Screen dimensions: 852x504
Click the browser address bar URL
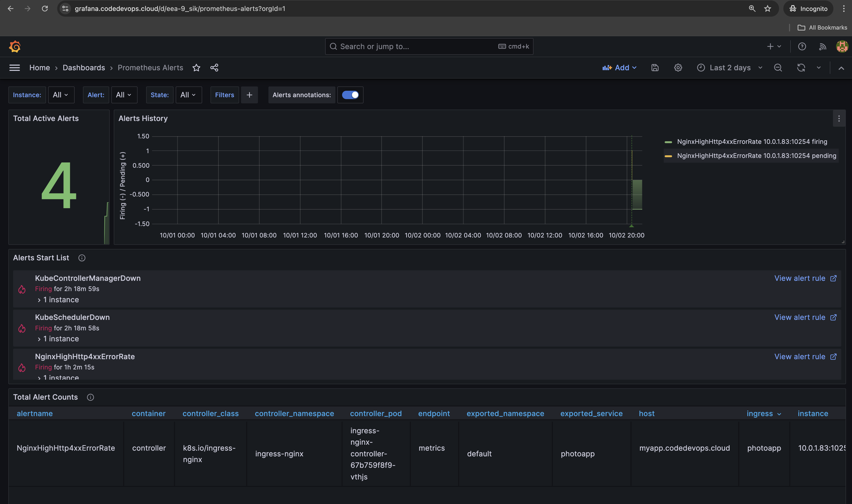click(x=180, y=9)
